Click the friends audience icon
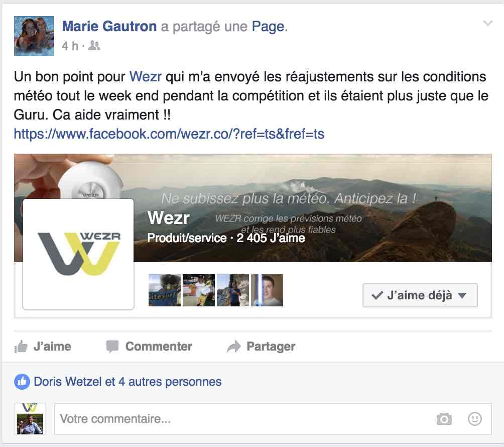This screenshot has height=447, width=504. (x=94, y=46)
